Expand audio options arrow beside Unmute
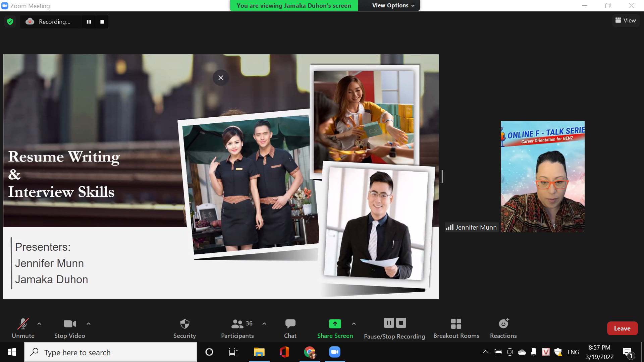644x362 pixels. coord(39,324)
